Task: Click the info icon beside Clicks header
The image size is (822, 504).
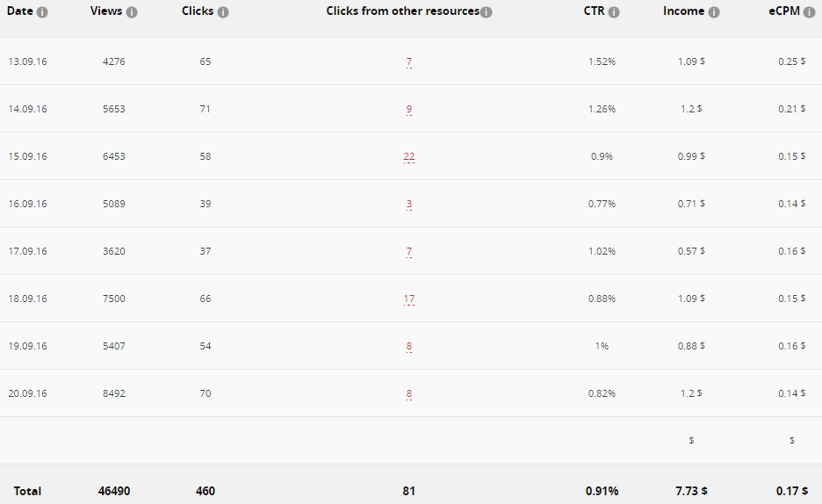Action: pos(223,12)
